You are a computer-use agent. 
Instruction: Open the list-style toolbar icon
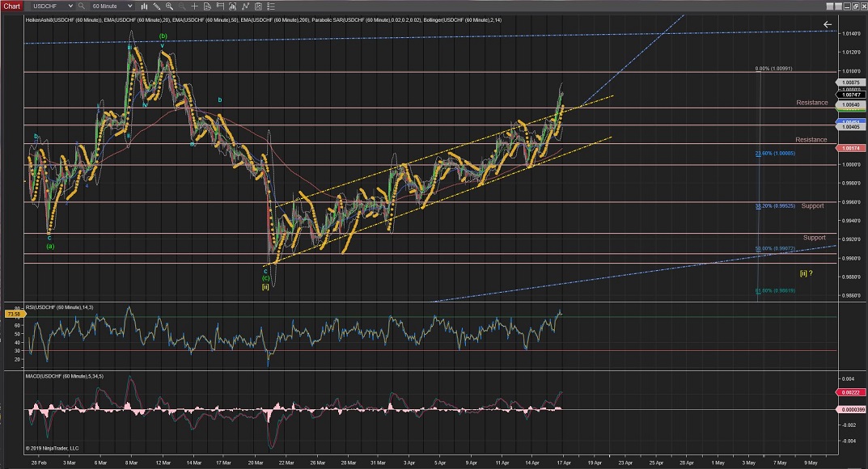pos(271,6)
